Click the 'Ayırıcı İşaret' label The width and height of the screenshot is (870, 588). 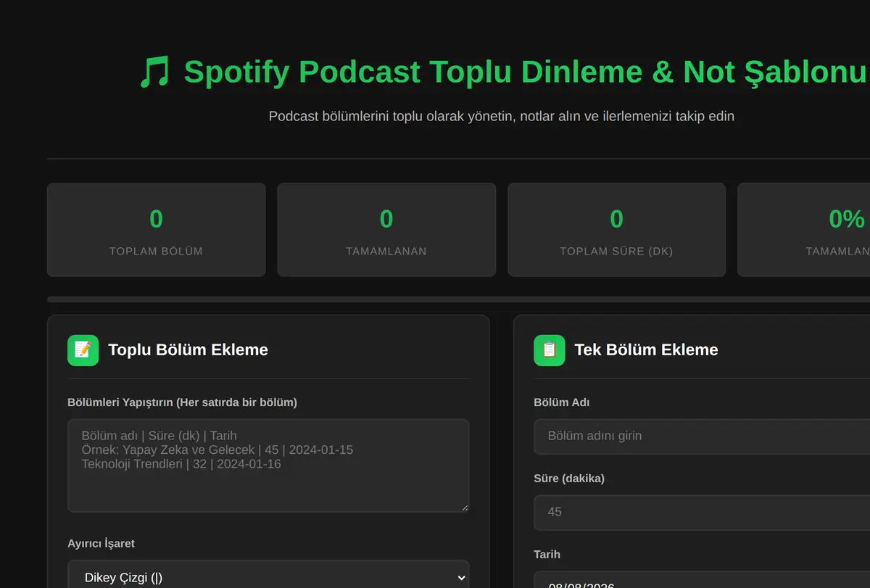coord(101,544)
